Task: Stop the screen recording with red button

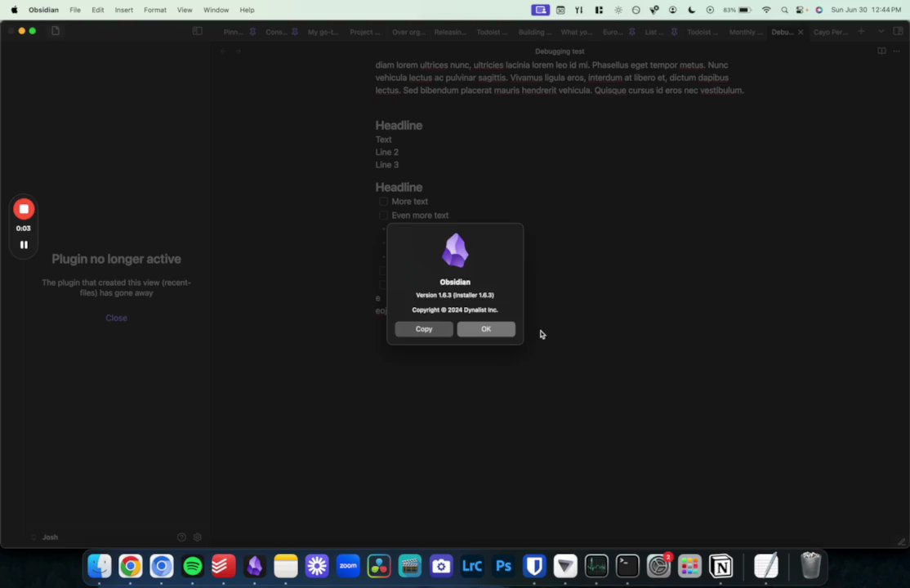Action: 24,209
